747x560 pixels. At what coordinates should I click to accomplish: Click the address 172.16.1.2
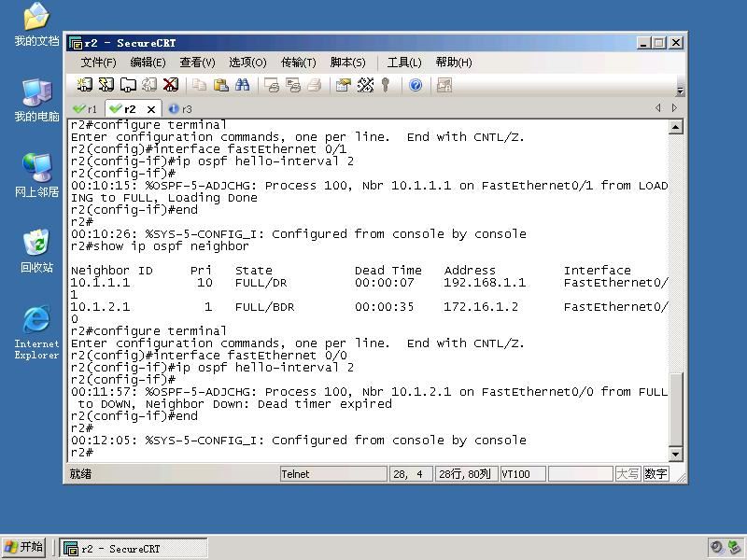(x=481, y=307)
